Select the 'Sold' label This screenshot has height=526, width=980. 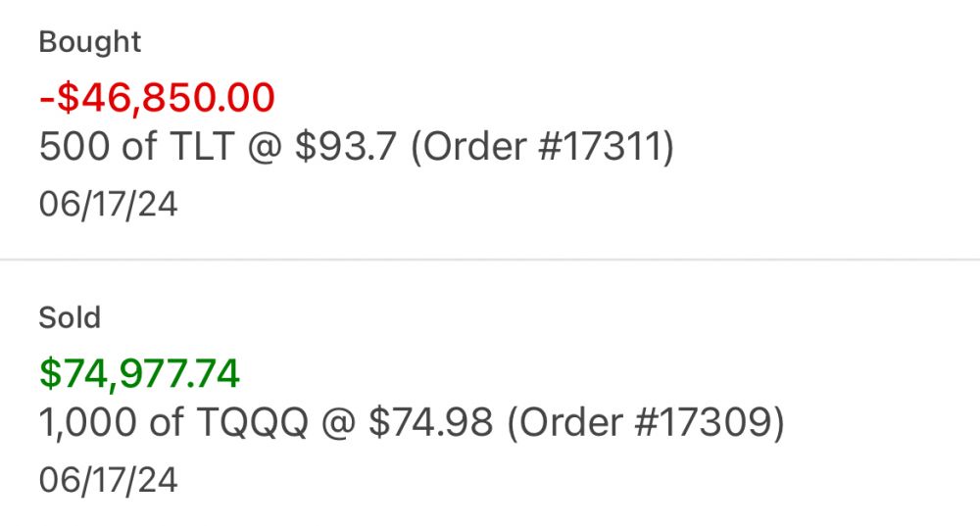pos(70,317)
